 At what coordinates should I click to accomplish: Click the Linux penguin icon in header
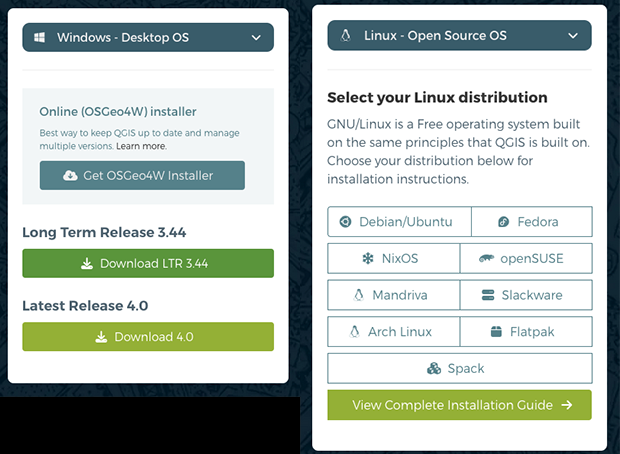pyautogui.click(x=345, y=36)
